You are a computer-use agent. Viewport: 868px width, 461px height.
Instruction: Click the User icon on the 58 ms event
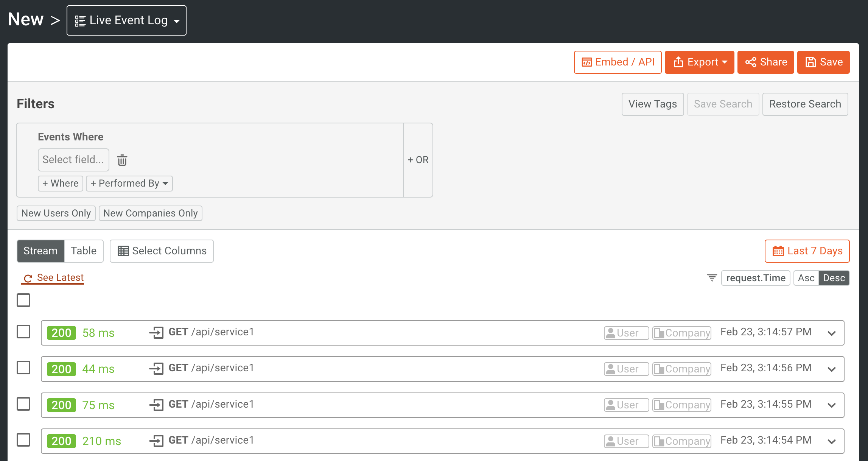click(x=610, y=333)
